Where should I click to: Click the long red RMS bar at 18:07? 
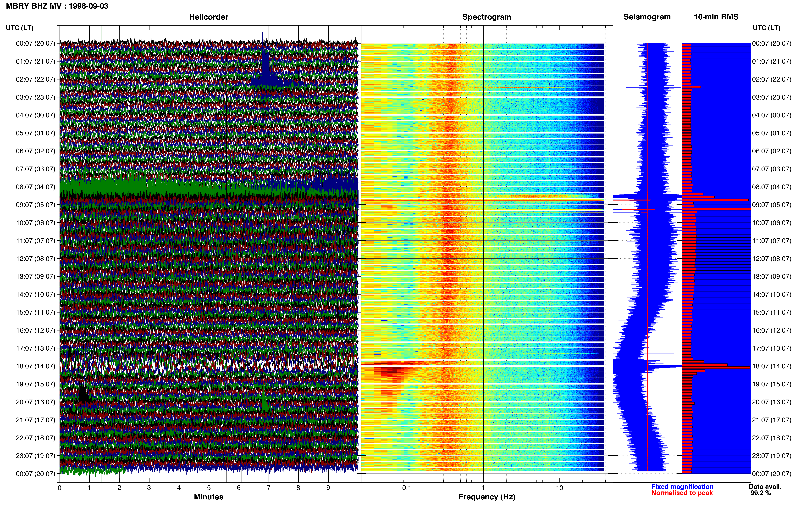point(716,368)
